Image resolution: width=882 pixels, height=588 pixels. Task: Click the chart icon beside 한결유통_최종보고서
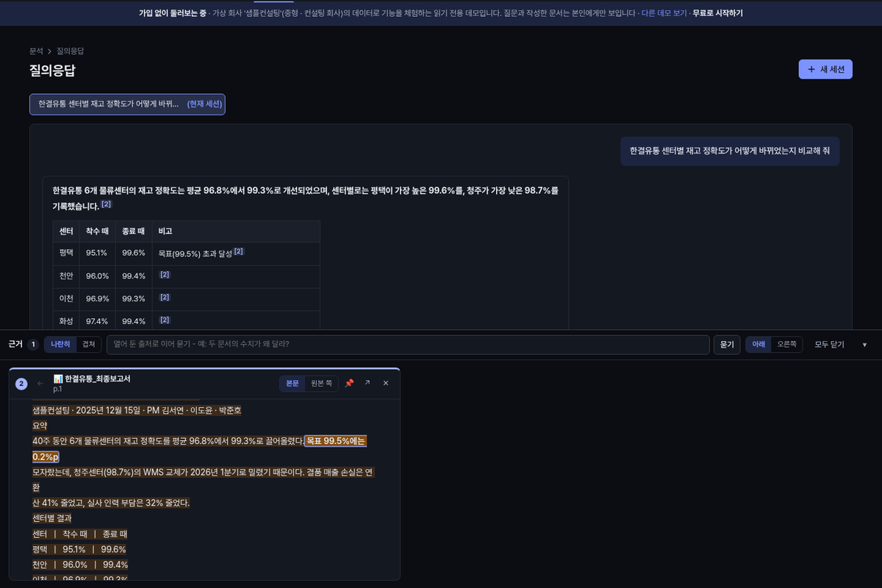coord(58,379)
